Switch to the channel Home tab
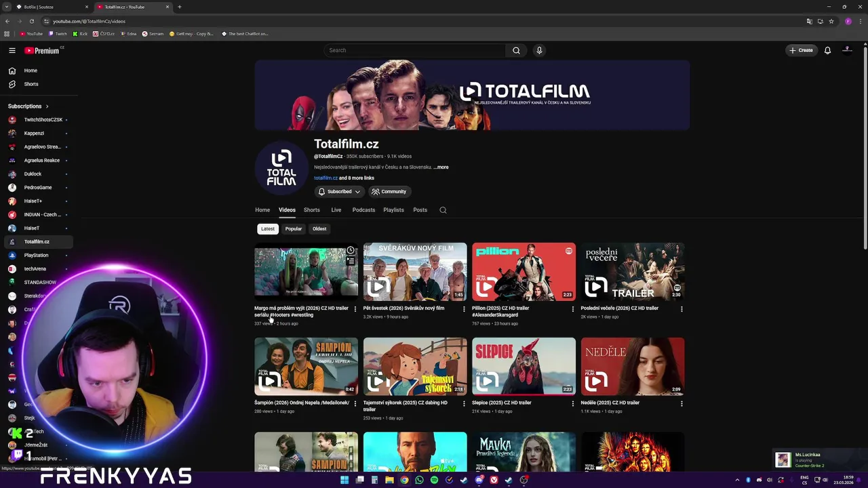The height and width of the screenshot is (488, 868). point(262,210)
